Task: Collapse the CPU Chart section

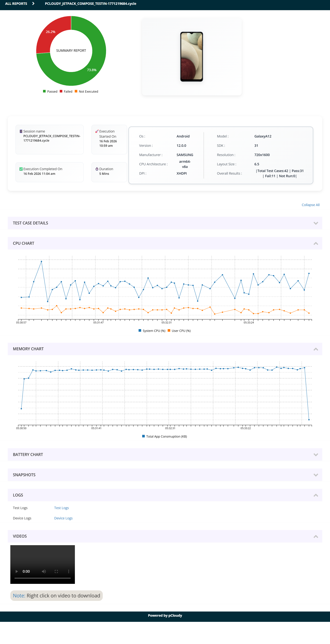Action: click(x=316, y=243)
